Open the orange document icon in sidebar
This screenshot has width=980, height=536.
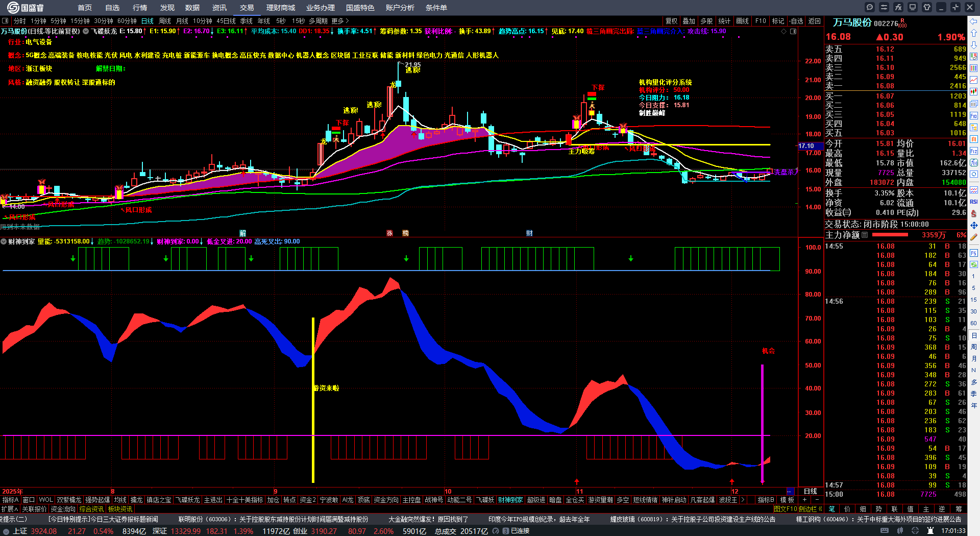pos(974,139)
